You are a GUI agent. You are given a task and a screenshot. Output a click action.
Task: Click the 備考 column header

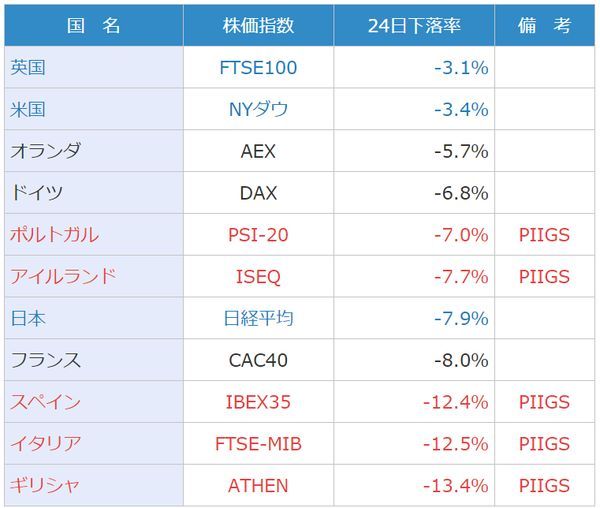pyautogui.click(x=544, y=26)
